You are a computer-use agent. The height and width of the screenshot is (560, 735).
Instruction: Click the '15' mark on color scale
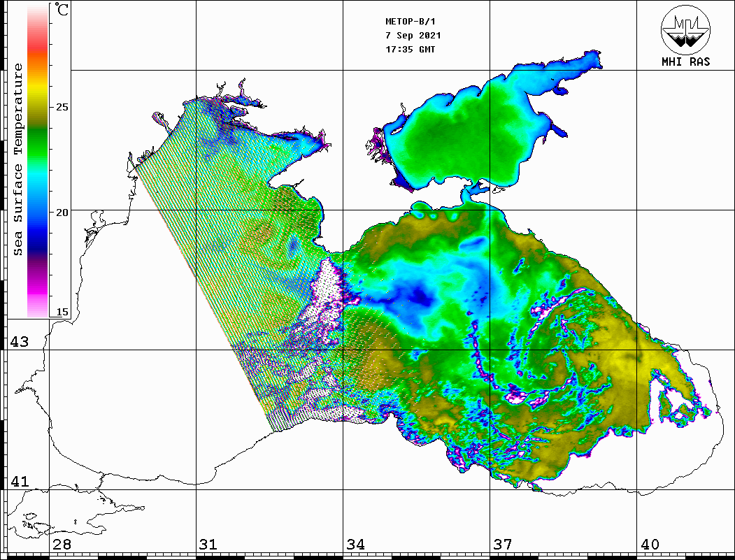pos(62,312)
